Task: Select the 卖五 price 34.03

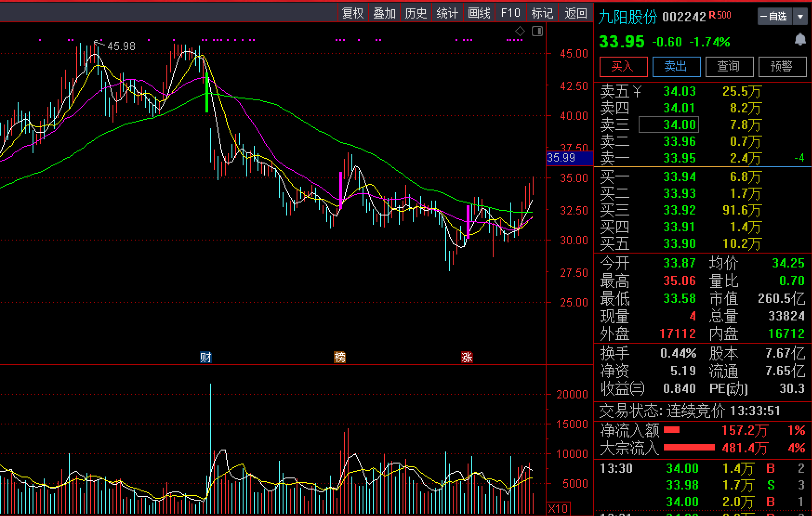Action: click(680, 91)
